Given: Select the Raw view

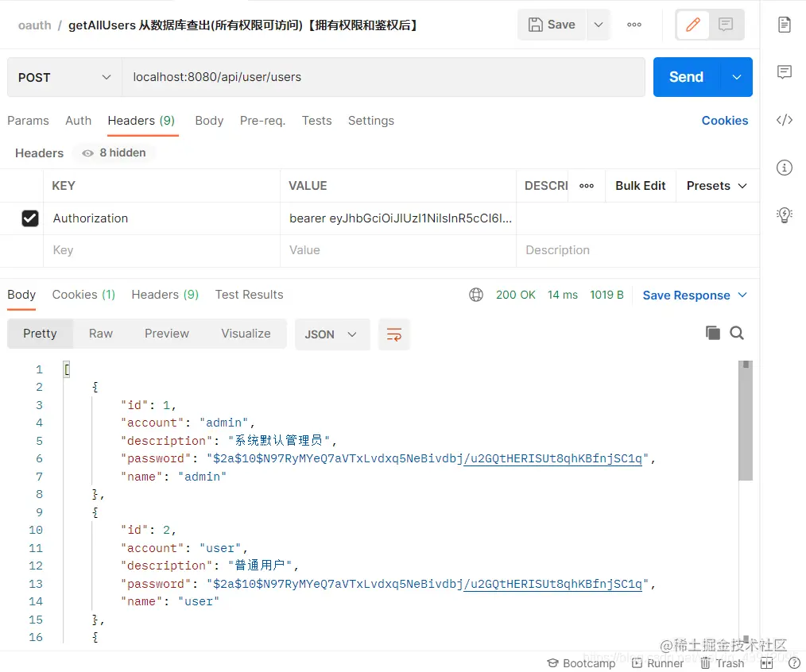Looking at the screenshot, I should click(101, 334).
